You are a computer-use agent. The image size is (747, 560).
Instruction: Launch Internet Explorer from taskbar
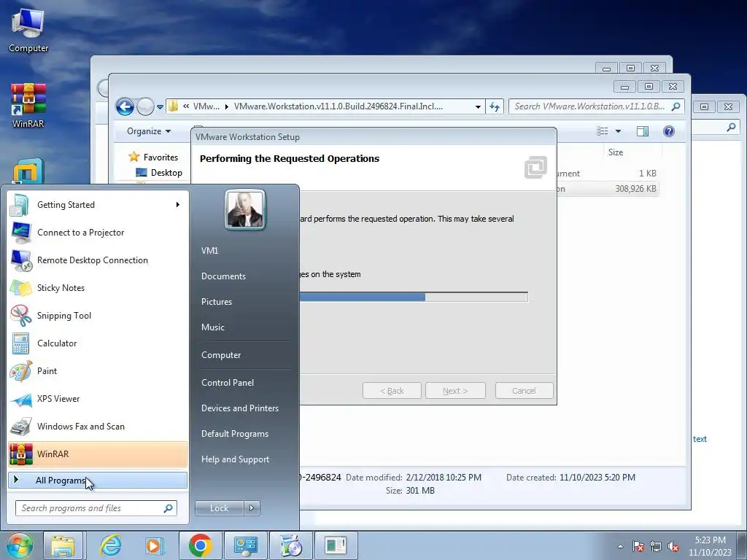111,545
